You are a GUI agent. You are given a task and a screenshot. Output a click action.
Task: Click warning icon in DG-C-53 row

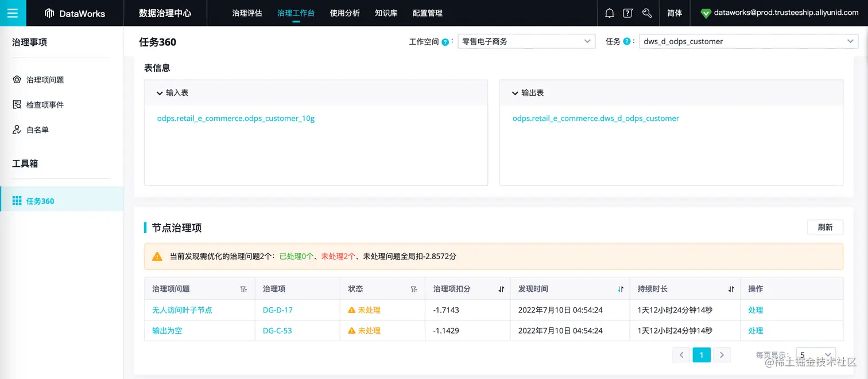coord(352,330)
